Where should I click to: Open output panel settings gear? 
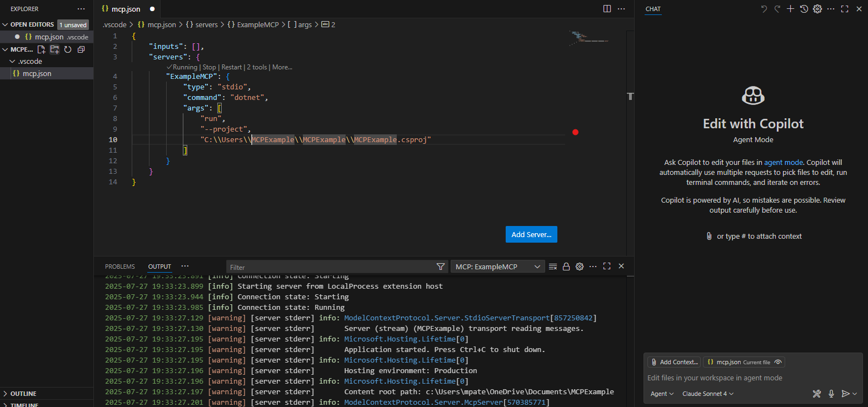coord(580,267)
